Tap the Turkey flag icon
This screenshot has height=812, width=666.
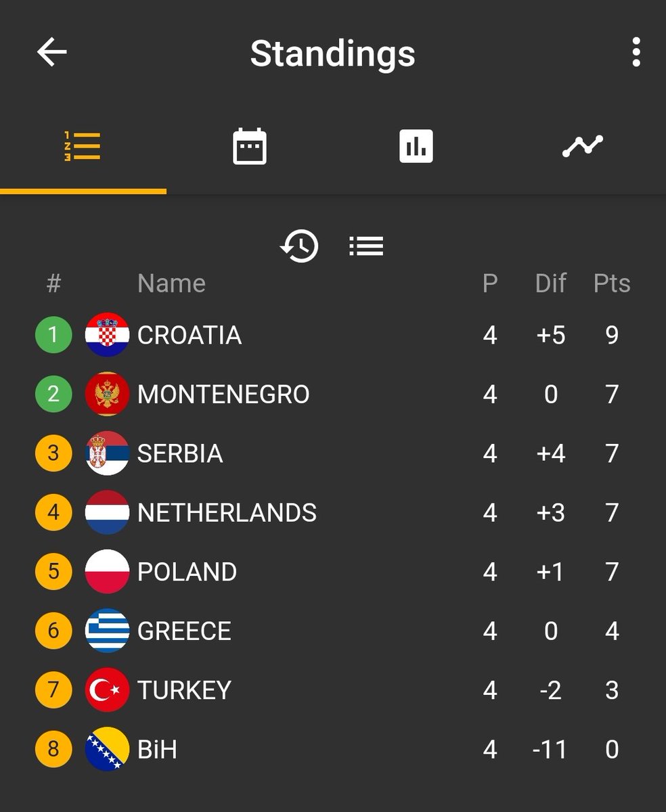point(107,690)
